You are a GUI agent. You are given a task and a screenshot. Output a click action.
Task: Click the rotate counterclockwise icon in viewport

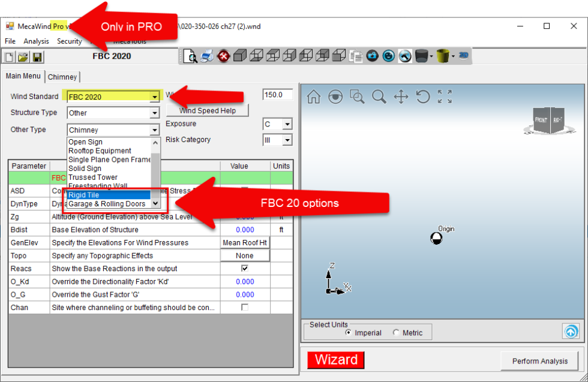422,97
